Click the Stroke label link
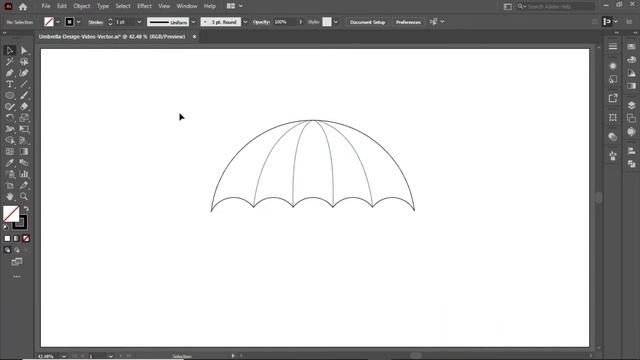Image resolution: width=640 pixels, height=360 pixels. (x=96, y=22)
